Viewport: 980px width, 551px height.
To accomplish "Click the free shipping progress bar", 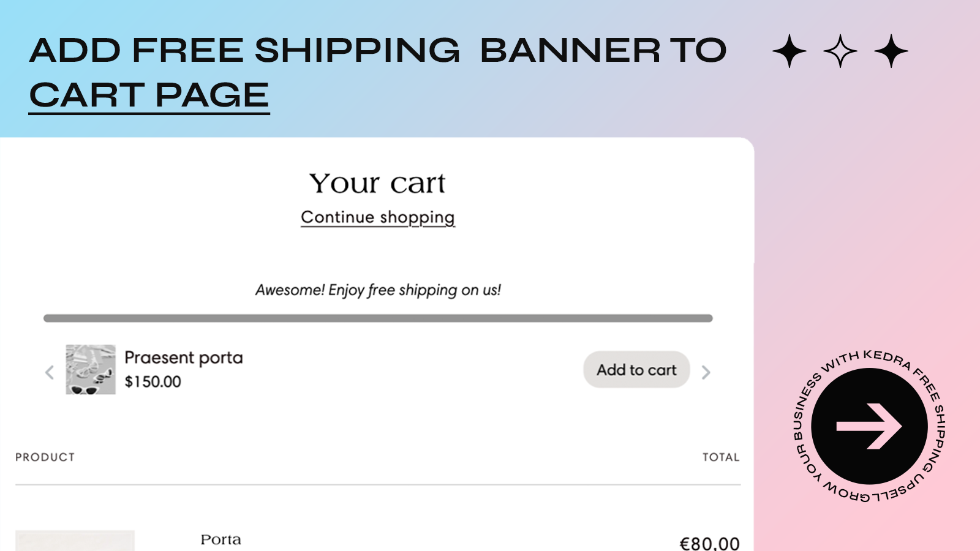I will (378, 318).
